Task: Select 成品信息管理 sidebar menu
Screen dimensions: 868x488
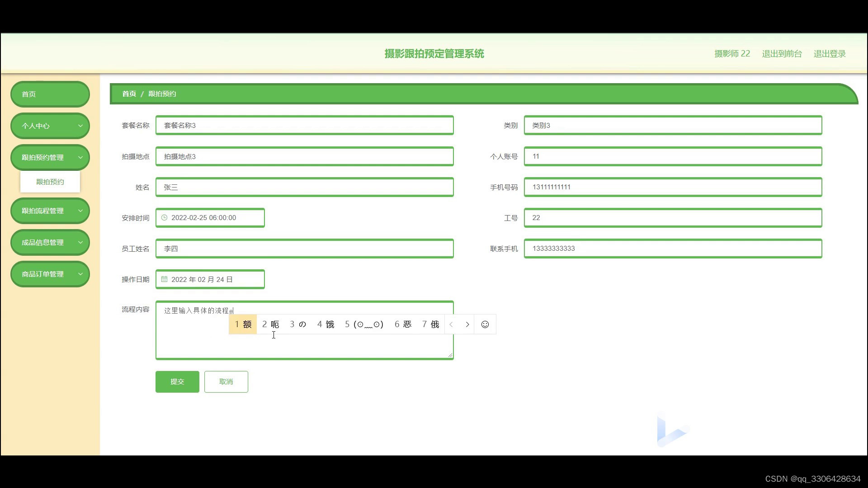Action: 50,242
